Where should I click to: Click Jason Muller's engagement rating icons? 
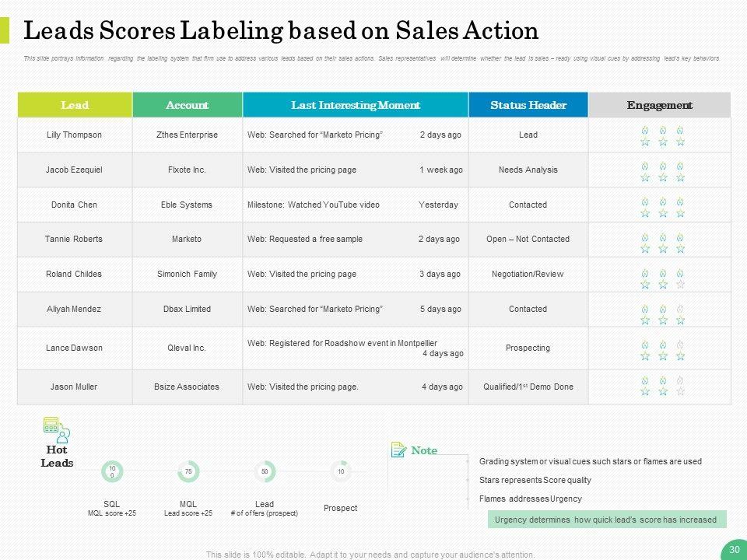pos(662,386)
